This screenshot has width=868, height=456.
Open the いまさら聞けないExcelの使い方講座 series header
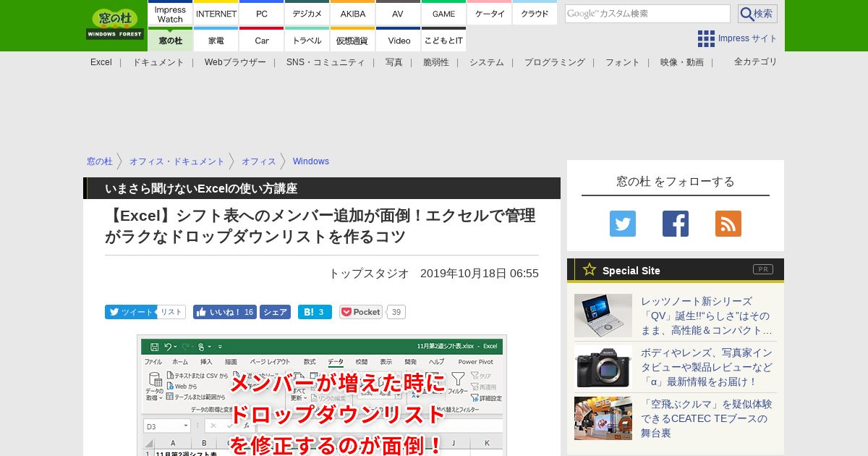(201, 188)
